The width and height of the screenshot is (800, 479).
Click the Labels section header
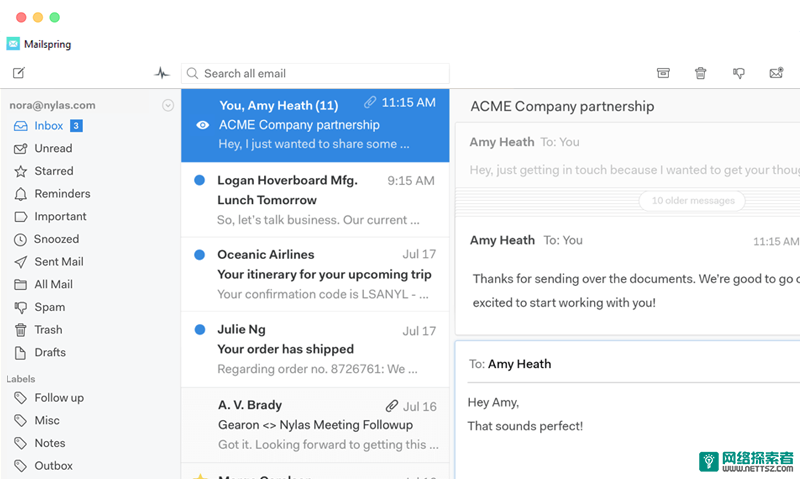21,379
